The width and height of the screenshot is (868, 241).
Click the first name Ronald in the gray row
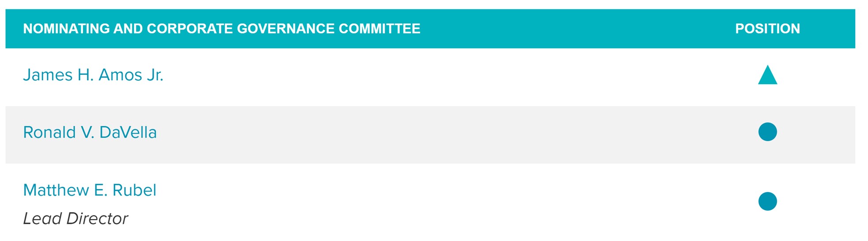(49, 132)
